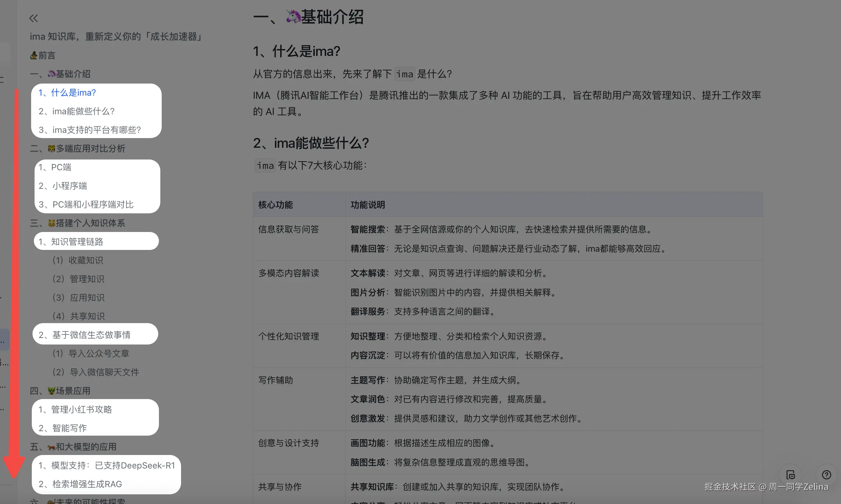841x504 pixels.
Task: Click the 共享知识库 description line
Action: pos(457,487)
